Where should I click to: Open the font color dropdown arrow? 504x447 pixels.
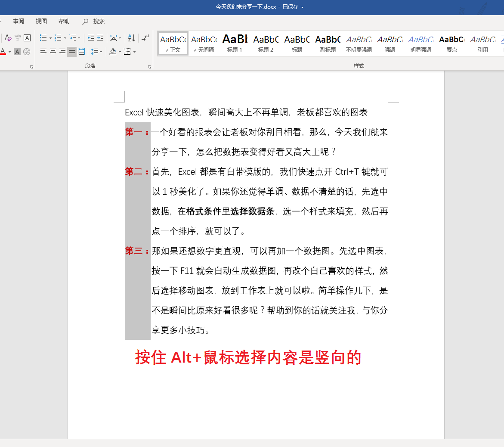pos(9,52)
